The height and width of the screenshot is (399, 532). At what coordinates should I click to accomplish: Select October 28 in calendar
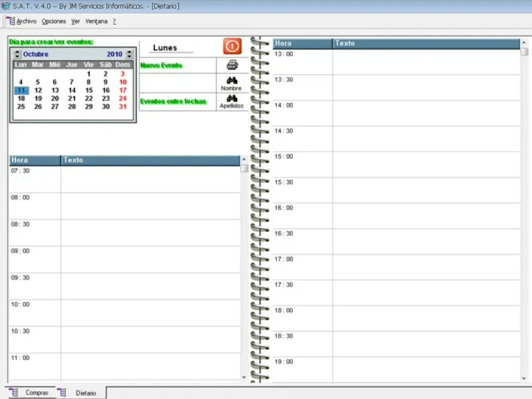pos(72,106)
